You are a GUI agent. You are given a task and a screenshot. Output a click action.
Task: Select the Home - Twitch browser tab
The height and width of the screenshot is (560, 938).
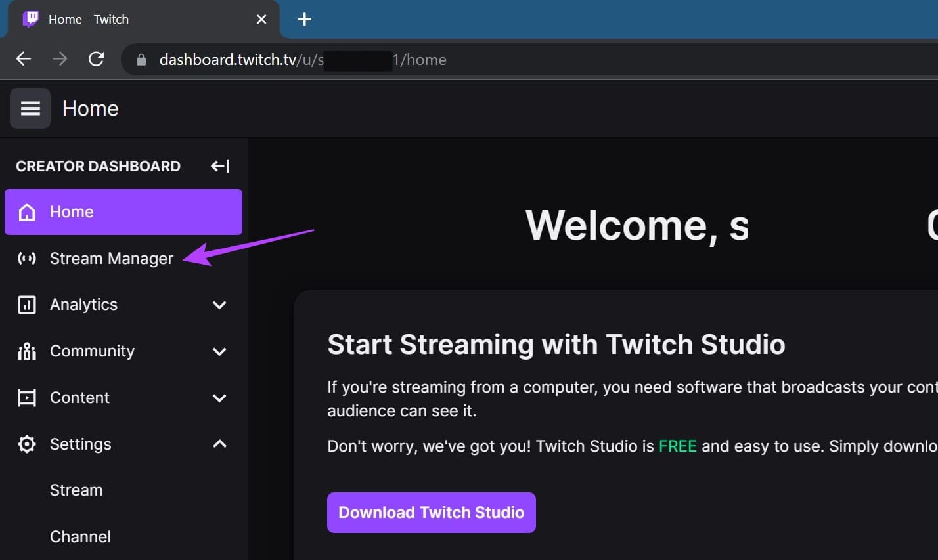(143, 19)
